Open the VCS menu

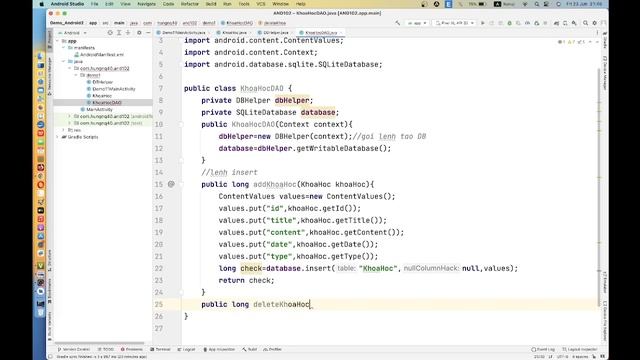click(260, 4)
